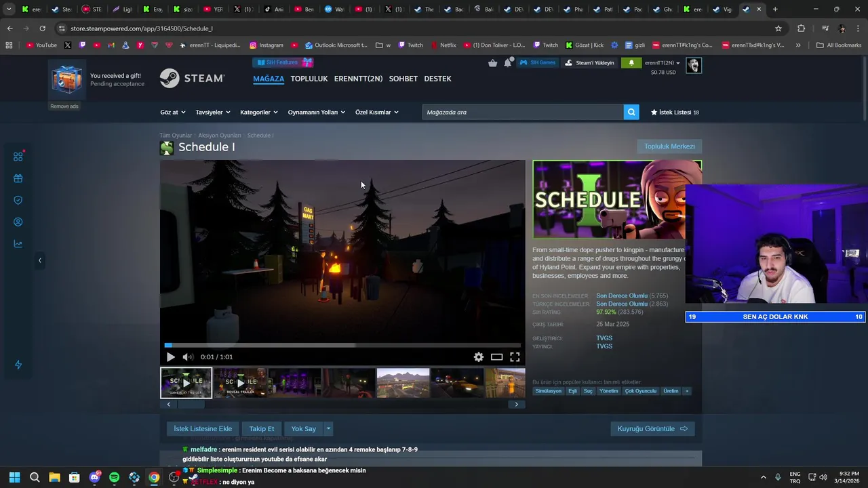This screenshot has width=868, height=488.
Task: Click the Yok Say button
Action: tap(304, 428)
